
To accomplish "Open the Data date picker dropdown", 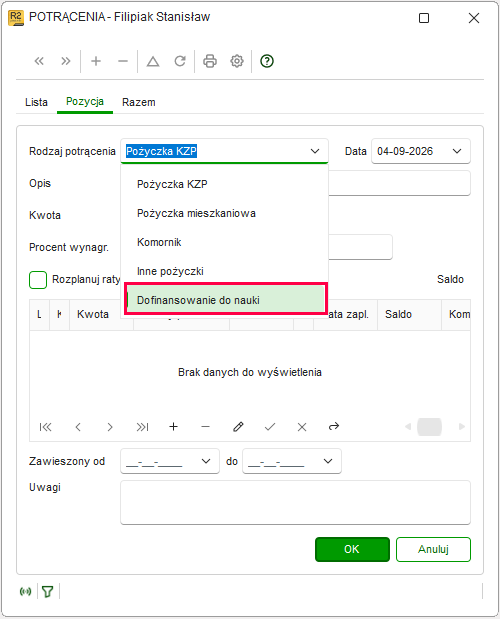I will pyautogui.click(x=457, y=151).
